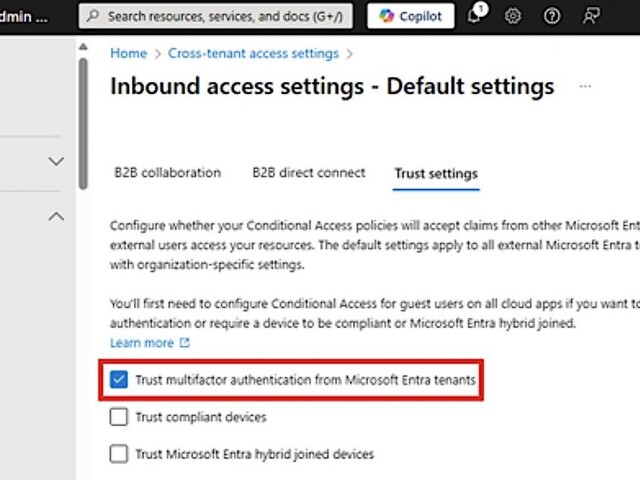Viewport: 640px width, 480px height.
Task: Switch to the B2B direct connect tab
Action: pyautogui.click(x=309, y=173)
